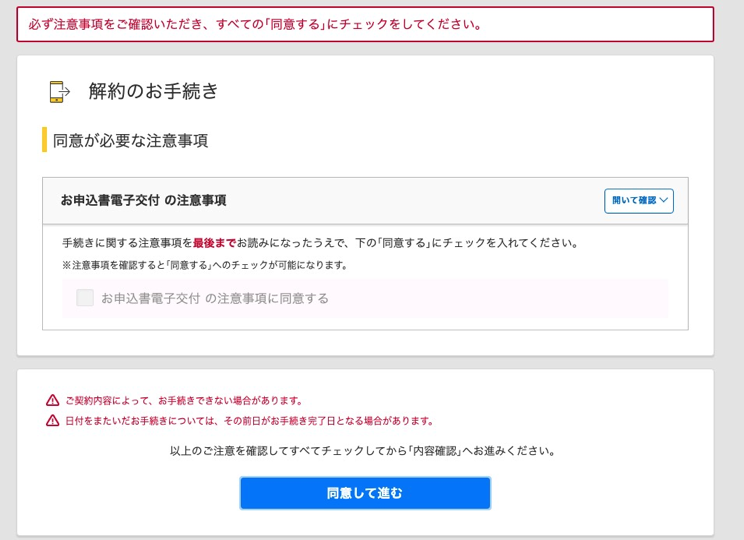744x540 pixels.
Task: Click the お申込書電子交付 の注意事項に同意する label
Action: (x=214, y=298)
